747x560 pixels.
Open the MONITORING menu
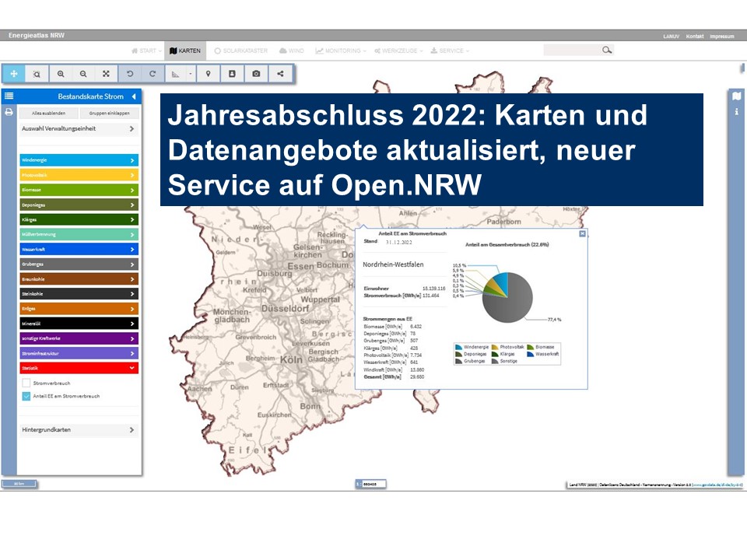tap(341, 51)
